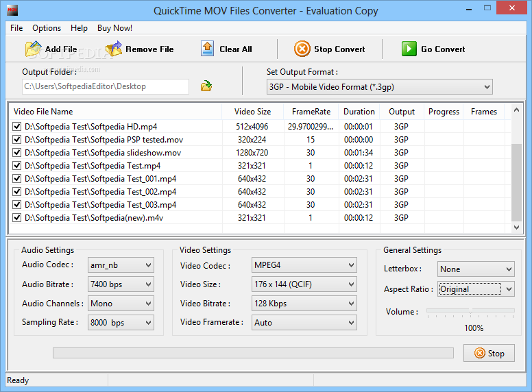532x392 pixels.
Task: Open the Sampling Rate dropdown
Action: point(121,323)
